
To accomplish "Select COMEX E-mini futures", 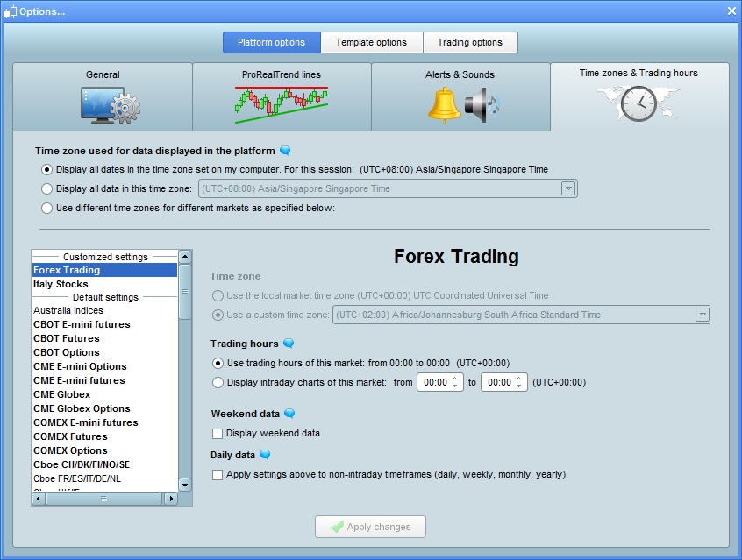I will [x=104, y=422].
